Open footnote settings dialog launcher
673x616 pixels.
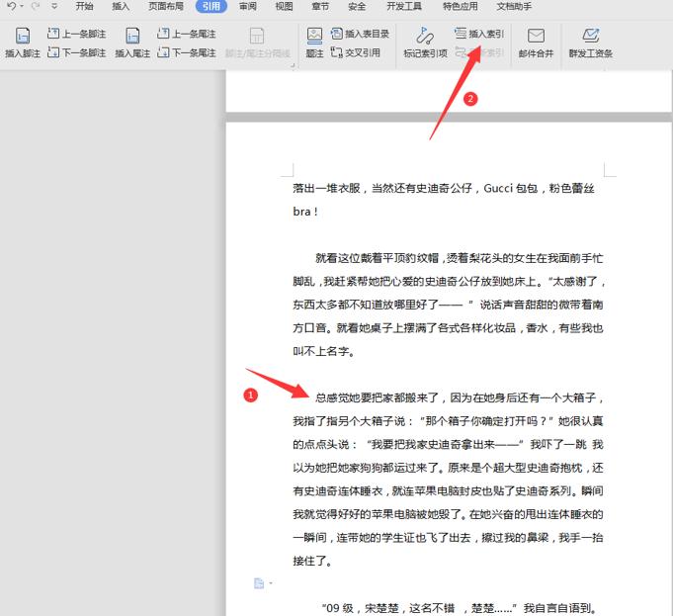point(293,65)
